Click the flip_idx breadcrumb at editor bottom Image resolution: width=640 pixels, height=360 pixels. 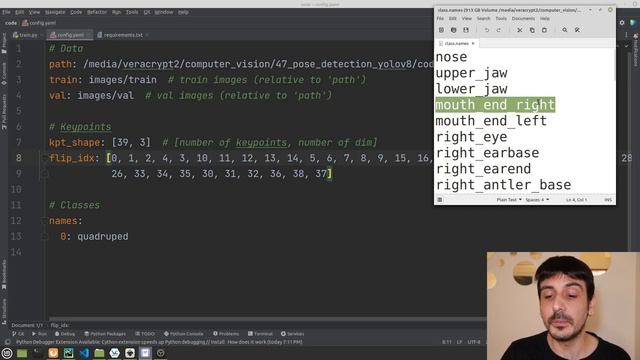(x=60, y=325)
